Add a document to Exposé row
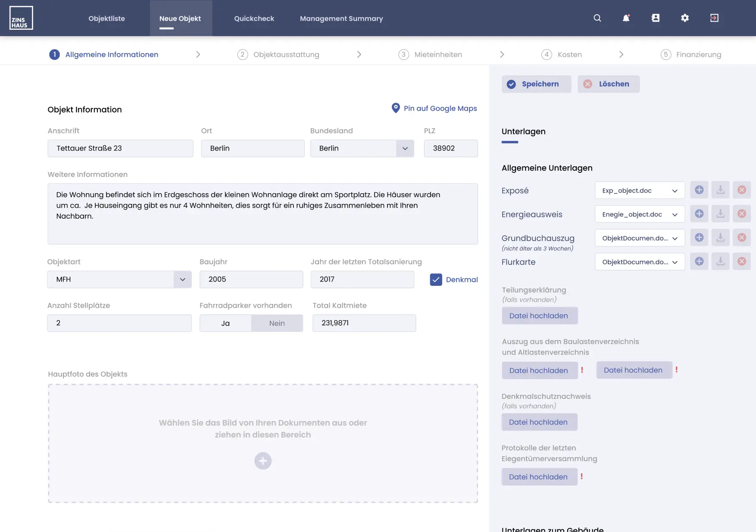Image resolution: width=756 pixels, height=532 pixels. [699, 190]
